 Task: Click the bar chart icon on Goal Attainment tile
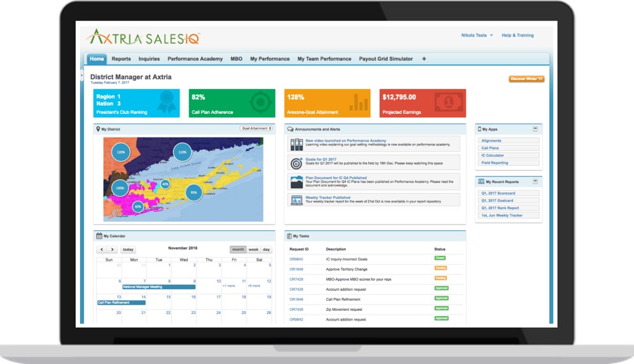pos(357,103)
